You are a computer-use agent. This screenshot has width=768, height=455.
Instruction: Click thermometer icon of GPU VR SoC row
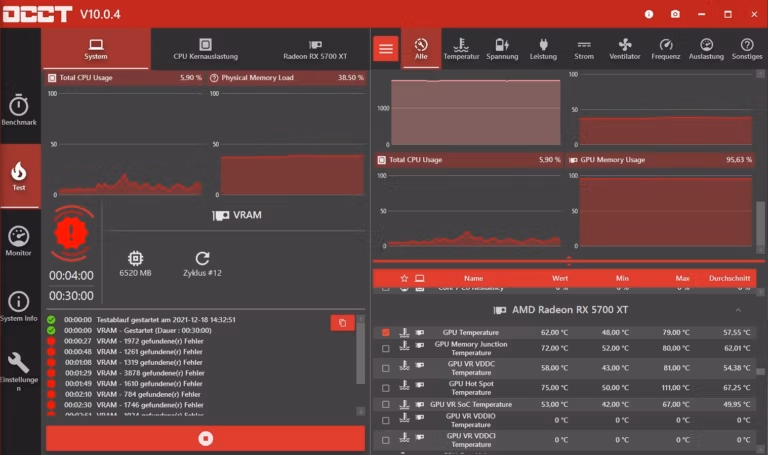pyautogui.click(x=404, y=405)
